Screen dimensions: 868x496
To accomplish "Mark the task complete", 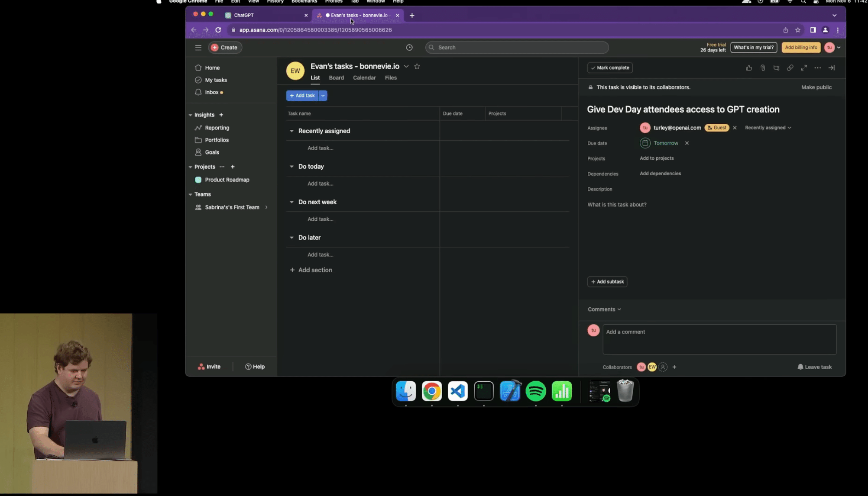I will (x=609, y=68).
